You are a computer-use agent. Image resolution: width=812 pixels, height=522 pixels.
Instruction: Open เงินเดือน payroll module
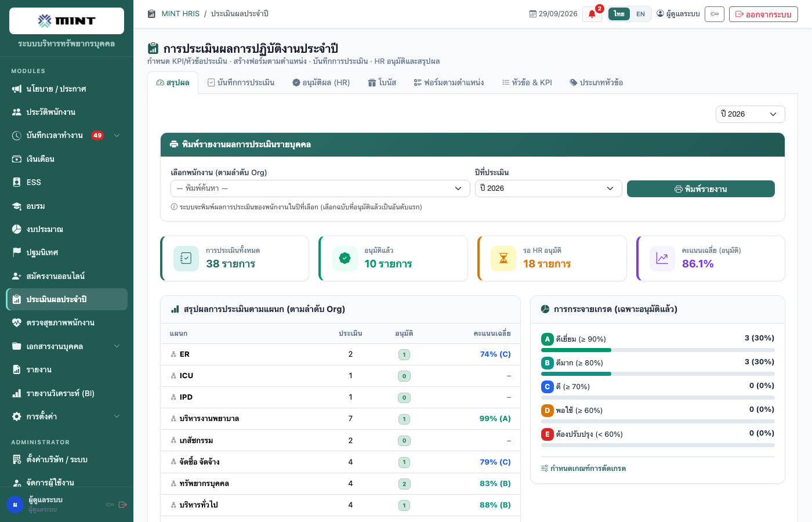(67, 159)
